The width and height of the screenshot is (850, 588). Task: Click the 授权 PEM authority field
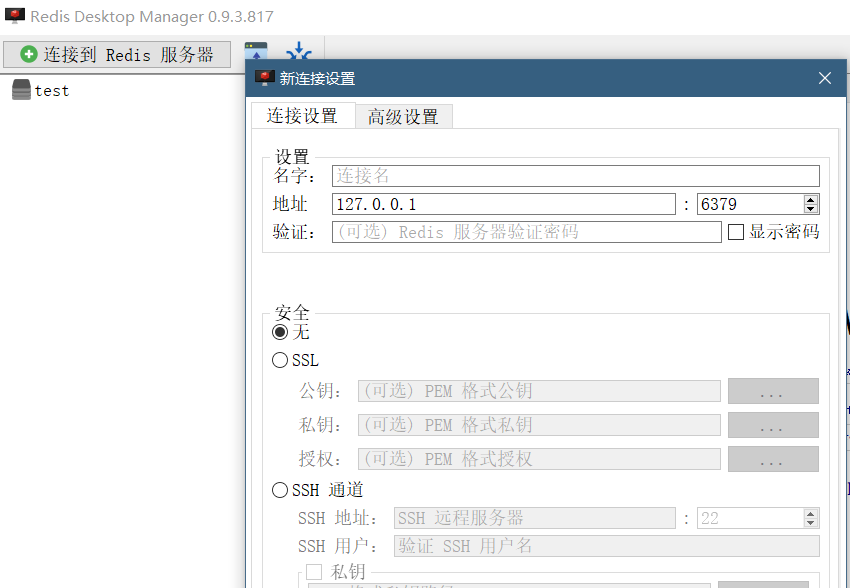point(539,459)
